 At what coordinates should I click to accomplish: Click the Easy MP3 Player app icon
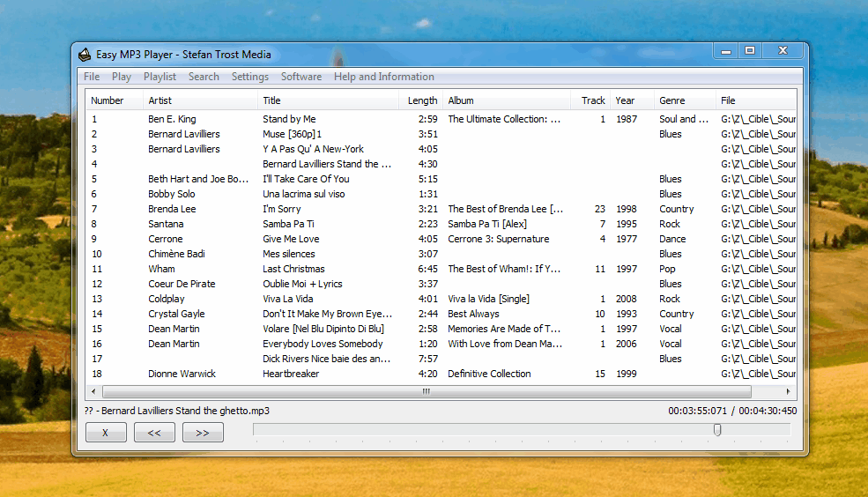84,55
